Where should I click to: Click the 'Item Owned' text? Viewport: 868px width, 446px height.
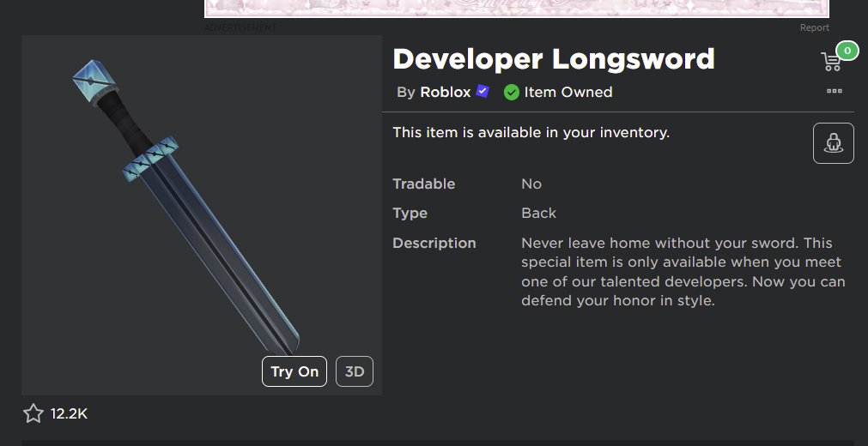[x=568, y=92]
